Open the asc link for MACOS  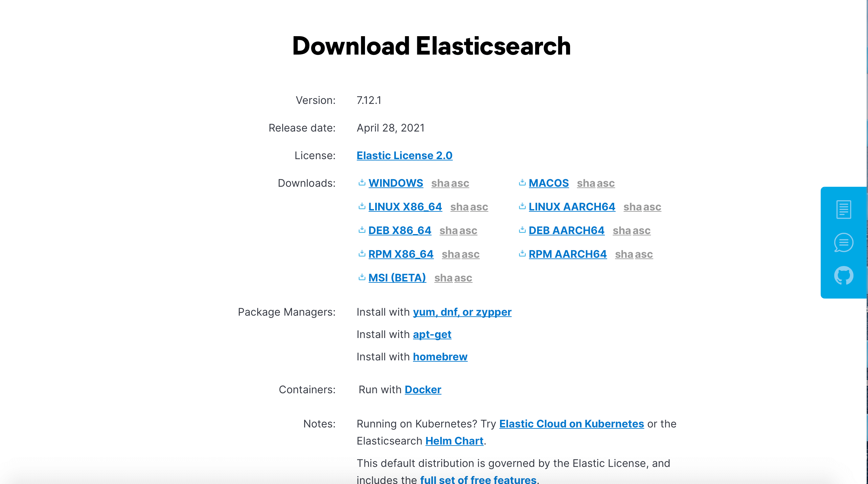pyautogui.click(x=605, y=183)
